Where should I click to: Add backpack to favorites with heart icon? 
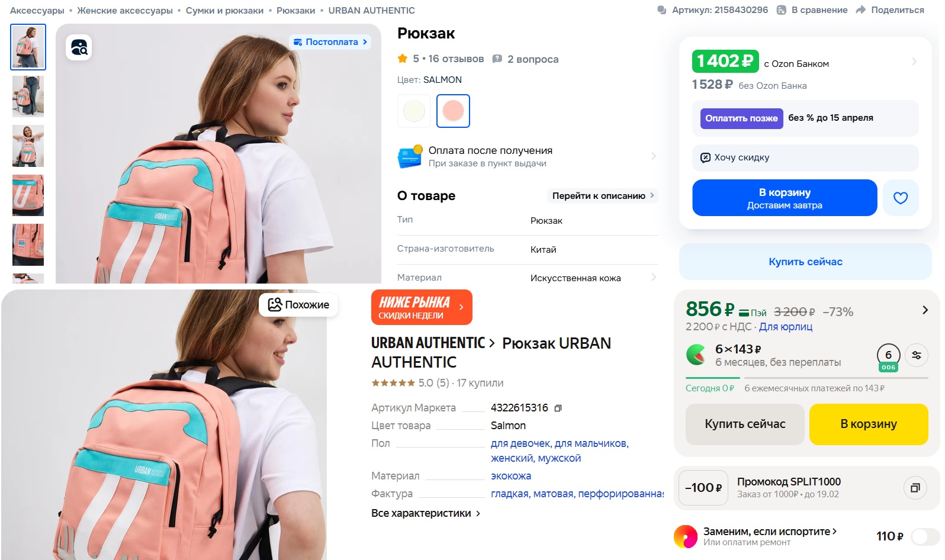coord(900,198)
